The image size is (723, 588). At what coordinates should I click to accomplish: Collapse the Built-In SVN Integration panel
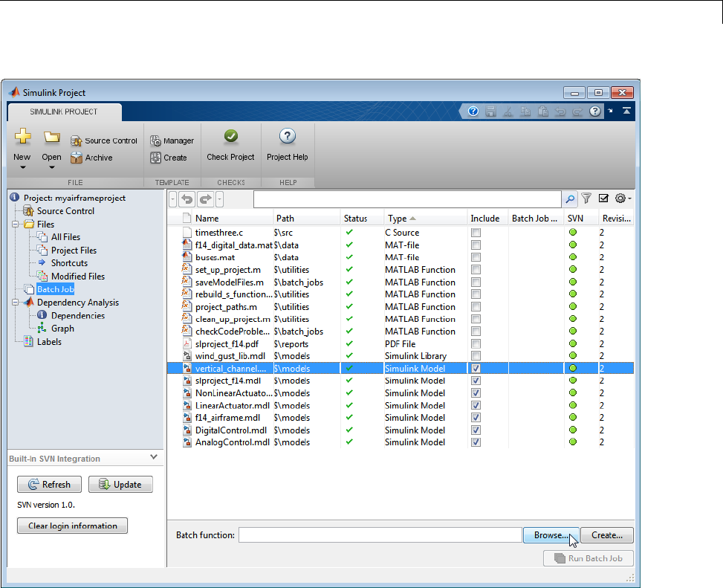click(154, 457)
